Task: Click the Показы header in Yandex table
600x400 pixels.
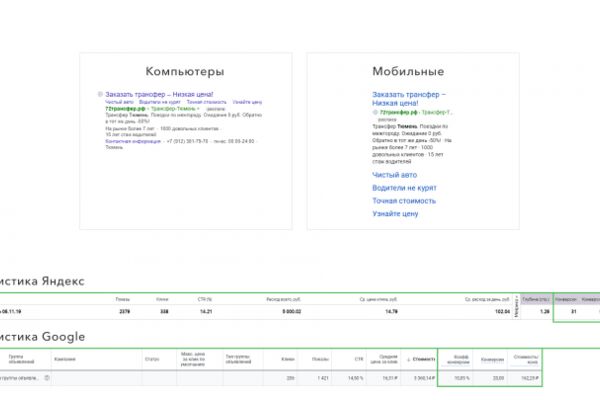Action: [x=122, y=299]
